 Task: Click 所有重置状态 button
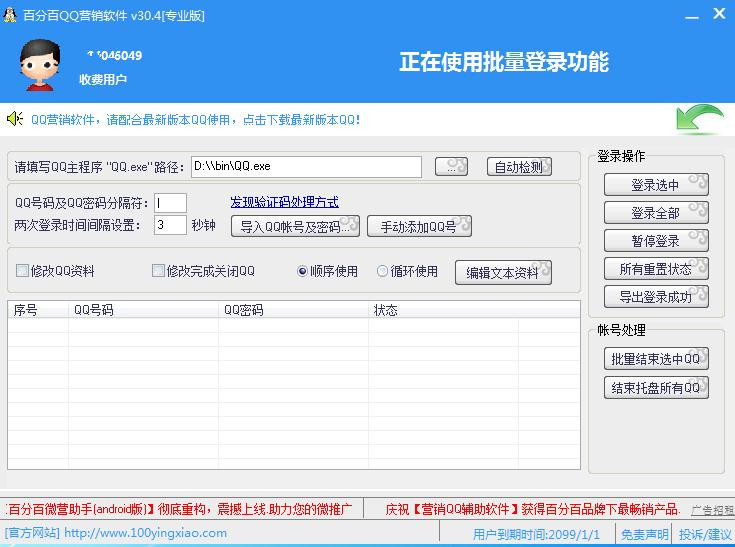[x=656, y=269]
